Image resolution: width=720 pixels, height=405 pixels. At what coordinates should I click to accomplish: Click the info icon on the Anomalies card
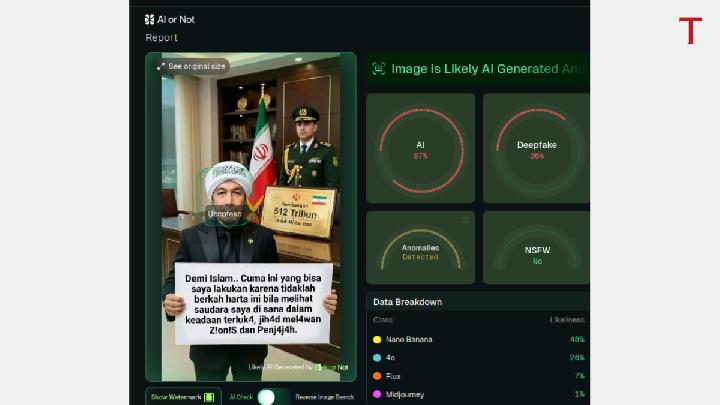tap(465, 220)
